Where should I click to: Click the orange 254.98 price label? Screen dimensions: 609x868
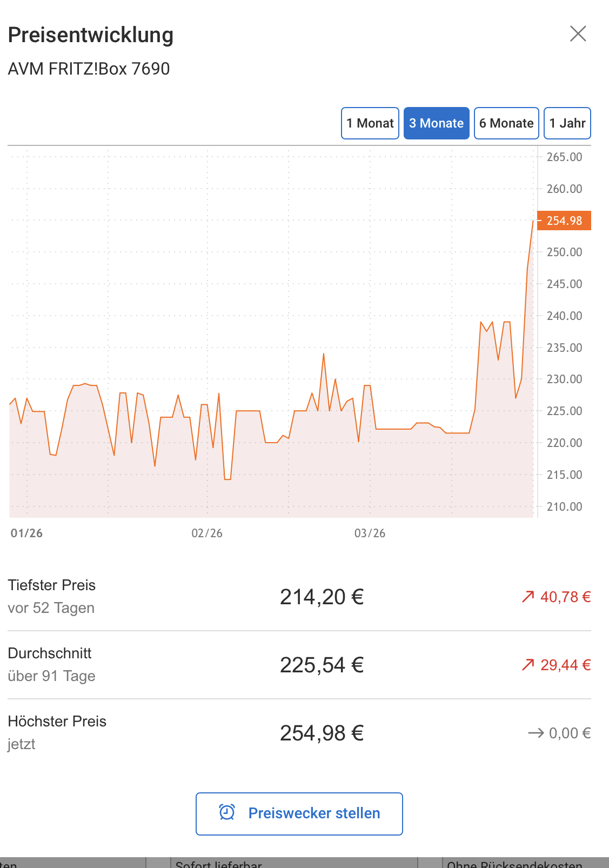(564, 221)
